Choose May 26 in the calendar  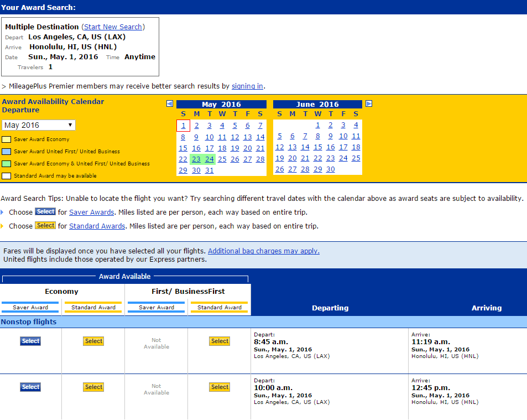[x=235, y=159]
